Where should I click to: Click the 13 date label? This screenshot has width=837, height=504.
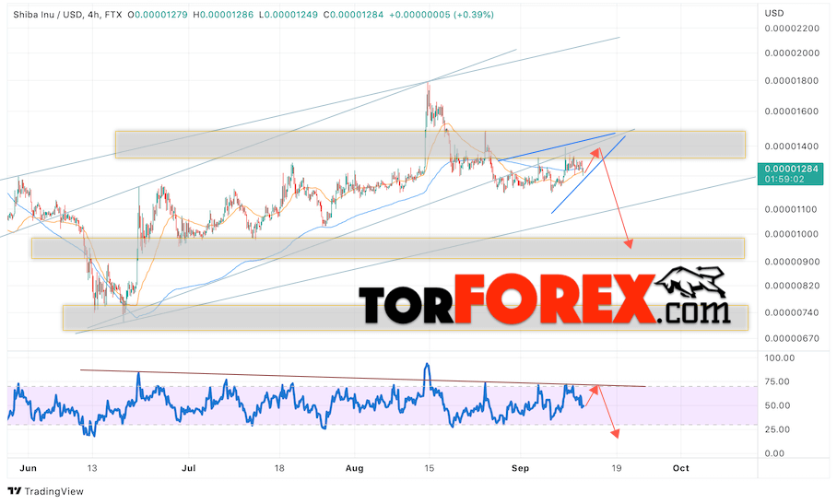(x=92, y=468)
